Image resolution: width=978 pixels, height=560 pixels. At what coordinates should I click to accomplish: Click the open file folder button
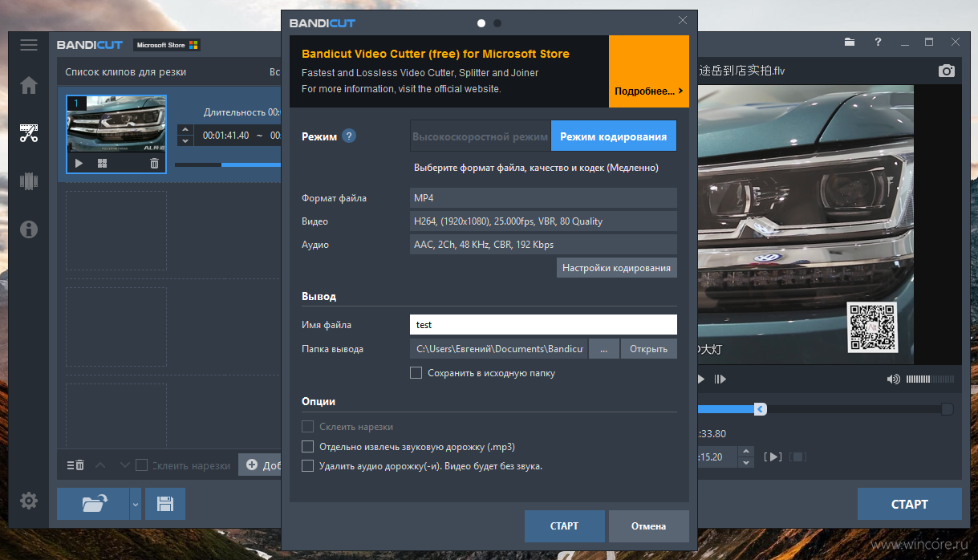[93, 504]
